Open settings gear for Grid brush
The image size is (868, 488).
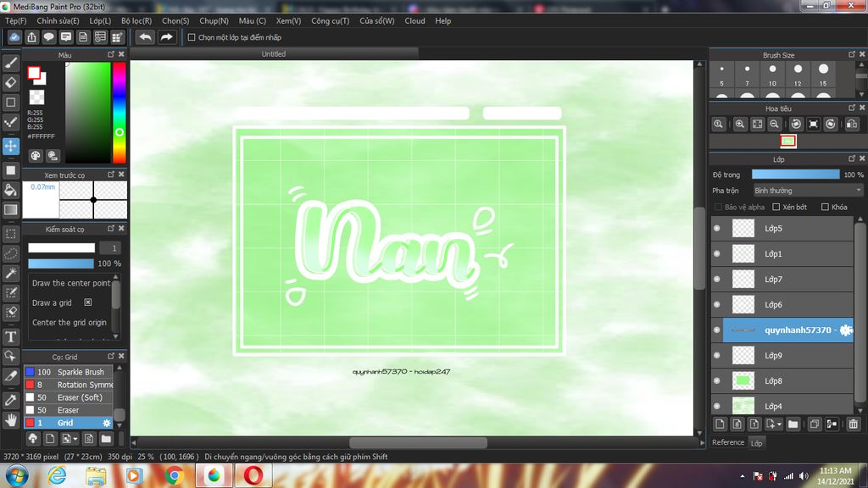point(106,423)
